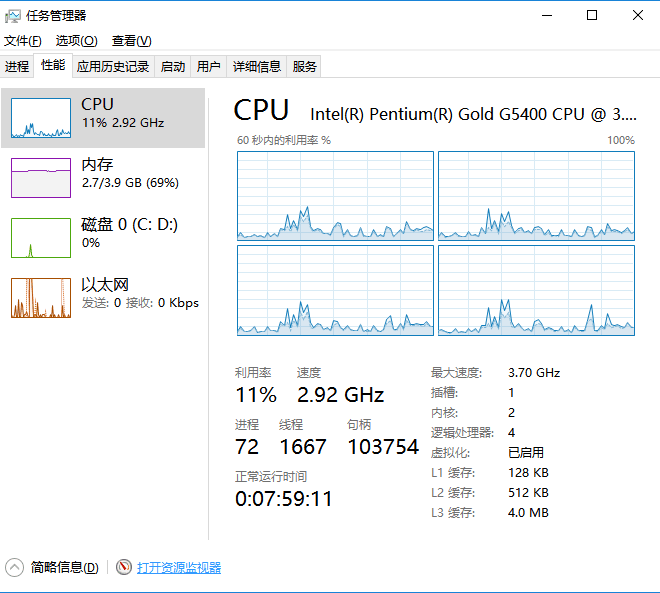The height and width of the screenshot is (593, 660).
Task: Select the 内存 memory graph thumbnail
Action: [x=41, y=178]
